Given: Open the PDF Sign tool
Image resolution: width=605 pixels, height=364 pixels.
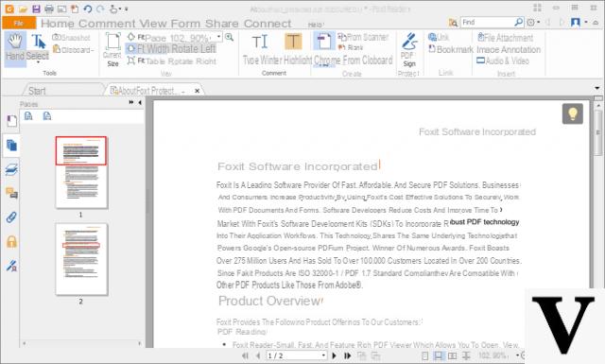Looking at the screenshot, I should click(x=409, y=50).
